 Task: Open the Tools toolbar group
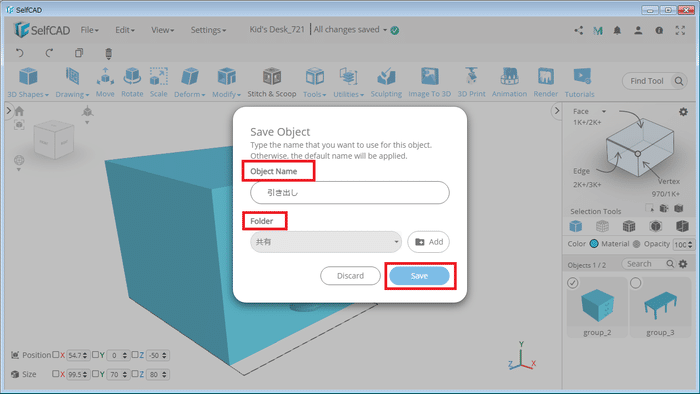(315, 83)
